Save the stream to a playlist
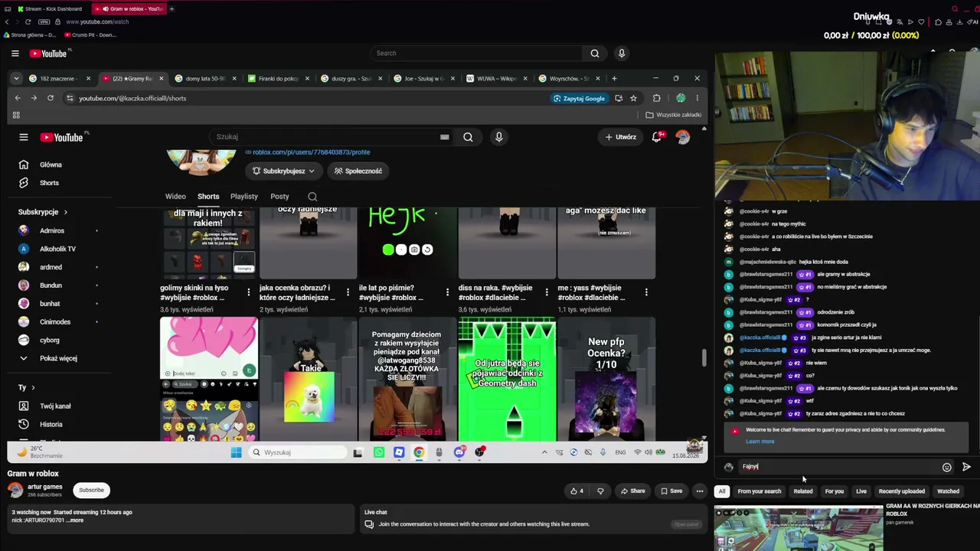The width and height of the screenshot is (980, 551). coord(671,491)
